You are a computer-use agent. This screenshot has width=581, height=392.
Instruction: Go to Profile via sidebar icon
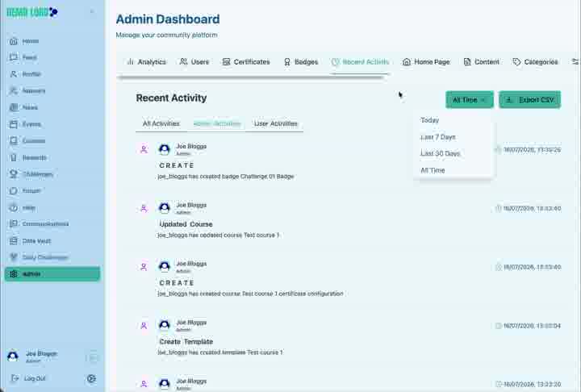point(14,74)
